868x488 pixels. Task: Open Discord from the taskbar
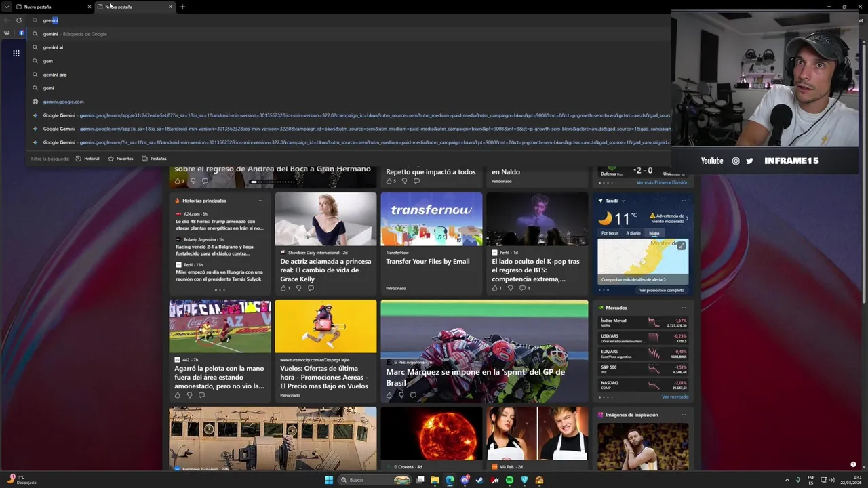click(x=465, y=480)
